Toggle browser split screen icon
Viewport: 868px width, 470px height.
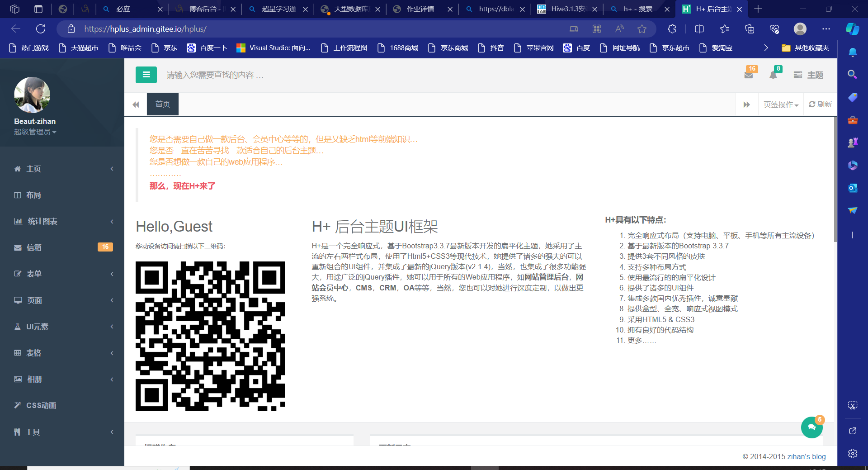[699, 29]
